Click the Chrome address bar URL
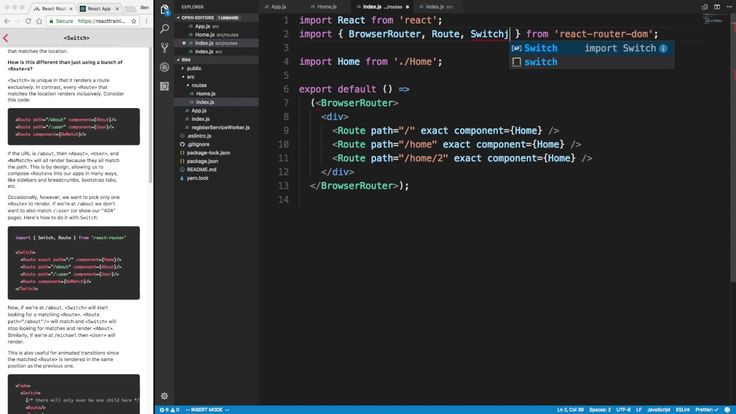The width and height of the screenshot is (736, 414). 102,21
